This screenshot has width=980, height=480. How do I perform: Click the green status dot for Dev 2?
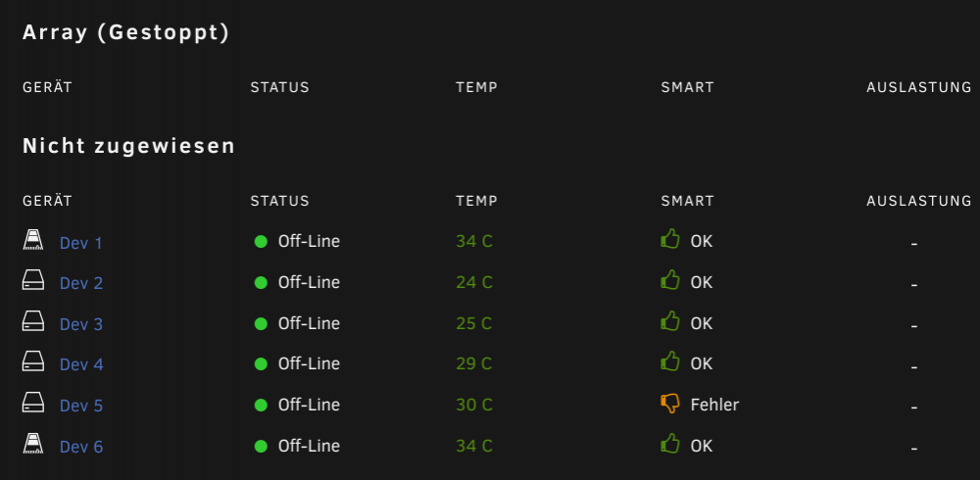pyautogui.click(x=262, y=282)
